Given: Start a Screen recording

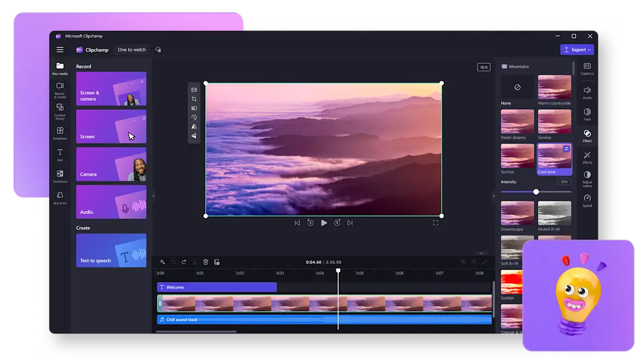Looking at the screenshot, I should click(111, 126).
